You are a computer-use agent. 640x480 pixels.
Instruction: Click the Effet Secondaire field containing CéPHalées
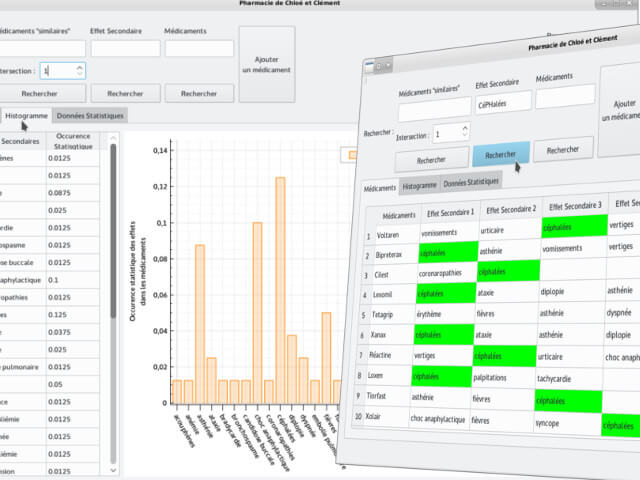tap(503, 102)
